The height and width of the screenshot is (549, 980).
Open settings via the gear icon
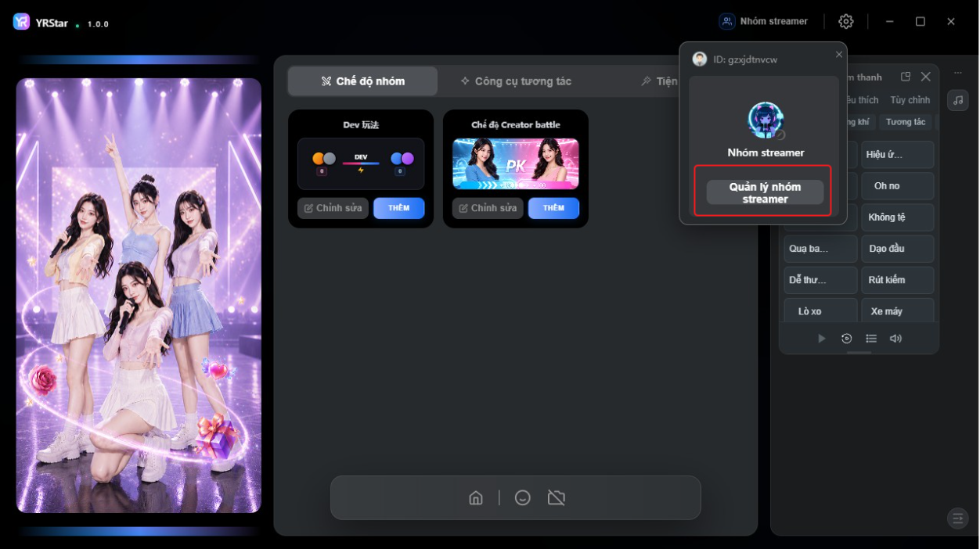click(x=846, y=21)
